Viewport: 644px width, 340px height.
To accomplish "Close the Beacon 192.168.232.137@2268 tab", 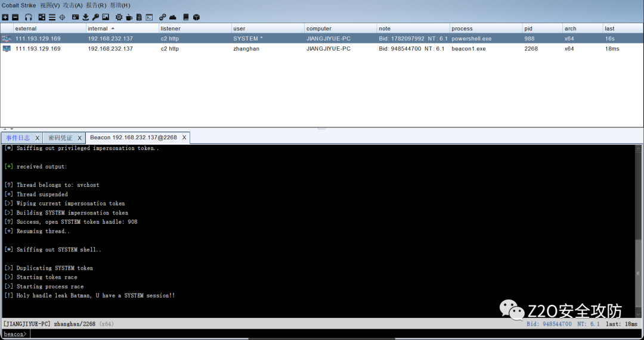I will click(184, 138).
